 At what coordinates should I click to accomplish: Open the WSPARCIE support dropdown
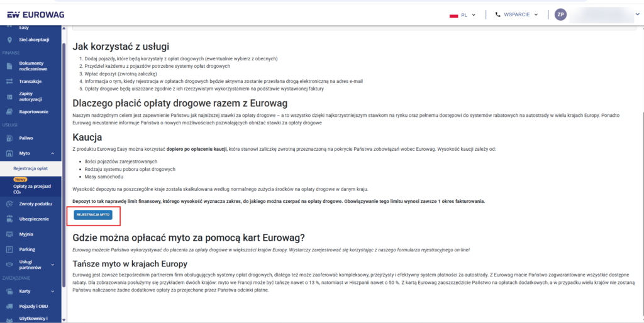click(517, 15)
